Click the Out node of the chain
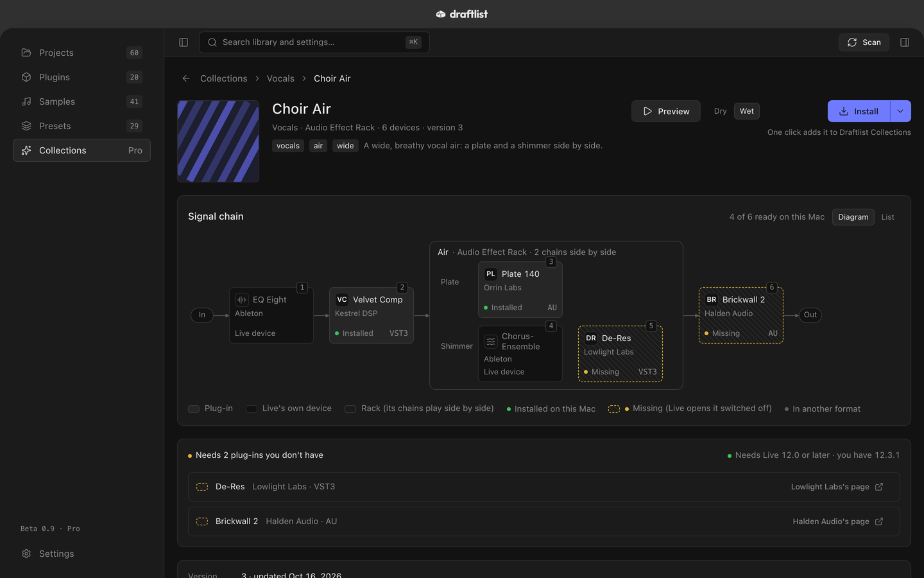Screen dimensions: 924x578 coord(810,315)
